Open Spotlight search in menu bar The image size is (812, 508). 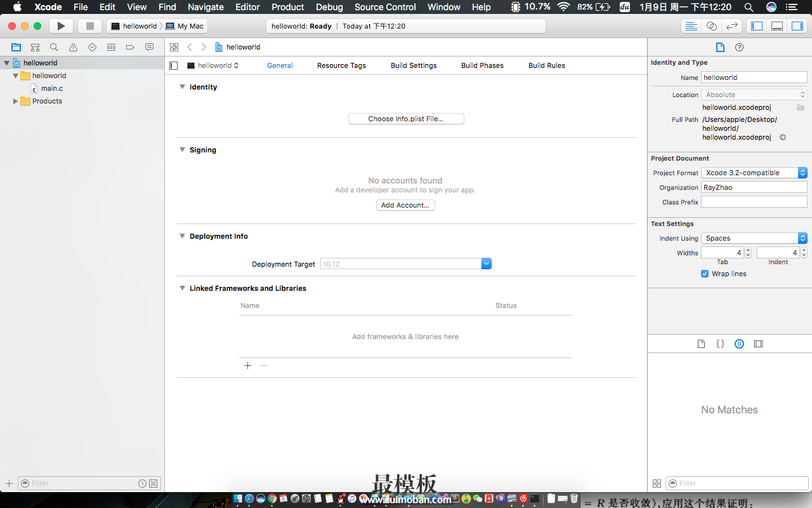point(749,7)
